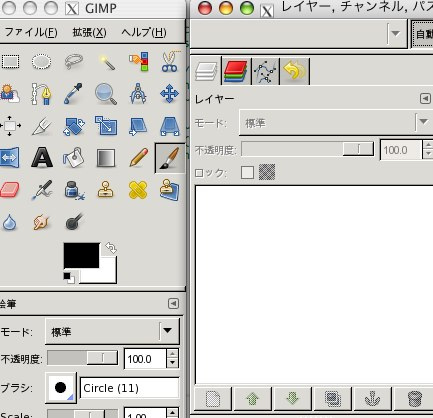Click the black foreground color swatch
Viewport: 433px width, 418px height.
click(x=81, y=255)
